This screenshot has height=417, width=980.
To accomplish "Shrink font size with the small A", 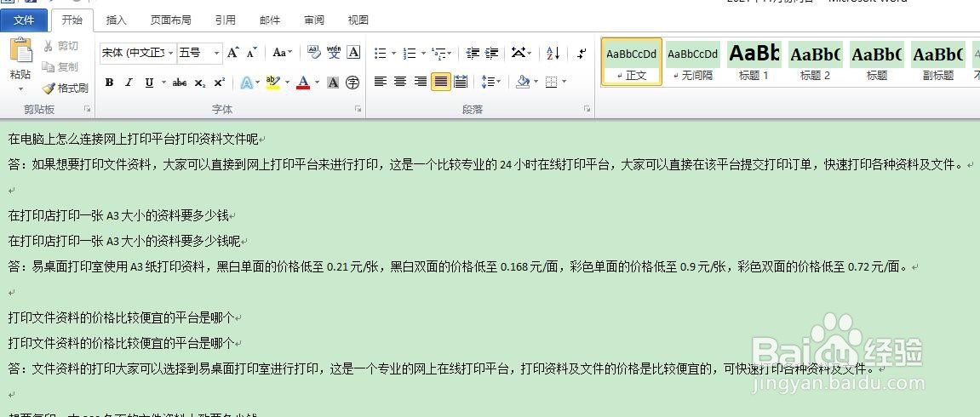I will click(251, 53).
